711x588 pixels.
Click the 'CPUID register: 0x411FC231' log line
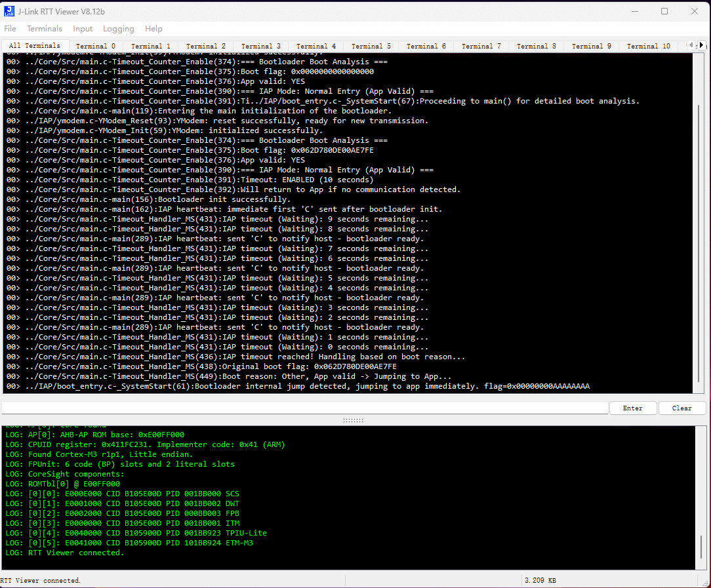(x=145, y=444)
